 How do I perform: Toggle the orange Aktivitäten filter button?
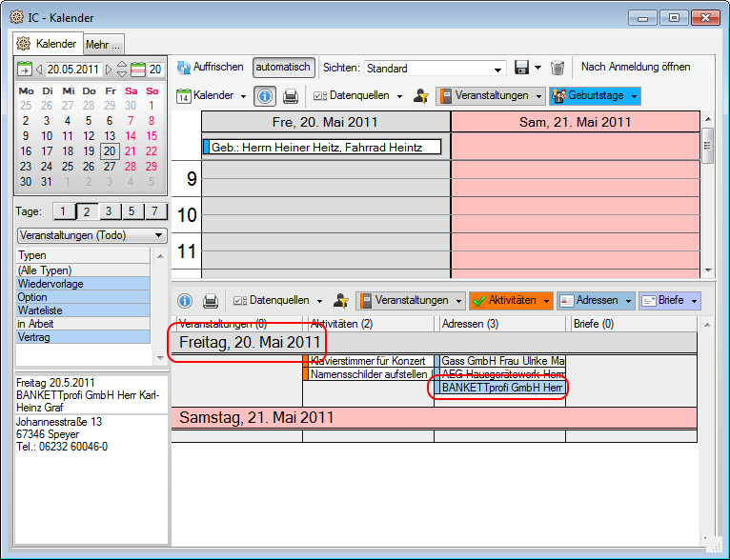click(511, 301)
